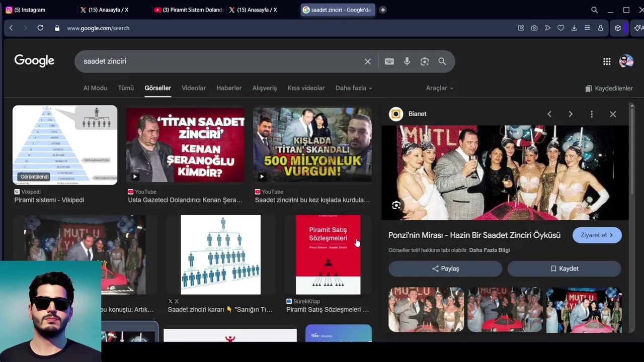Open 'Ponzi'nin Mirası' article title
This screenshot has height=362, width=644.
click(474, 235)
